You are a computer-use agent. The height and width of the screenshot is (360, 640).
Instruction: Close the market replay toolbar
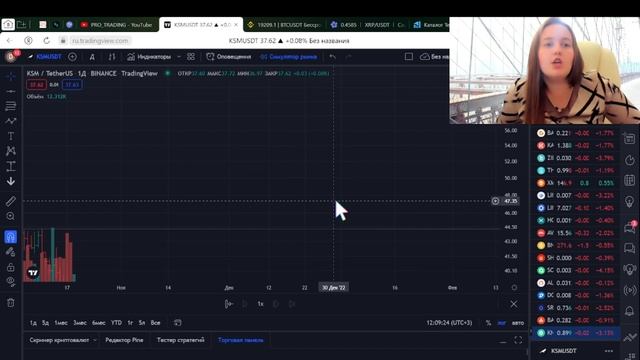click(513, 304)
